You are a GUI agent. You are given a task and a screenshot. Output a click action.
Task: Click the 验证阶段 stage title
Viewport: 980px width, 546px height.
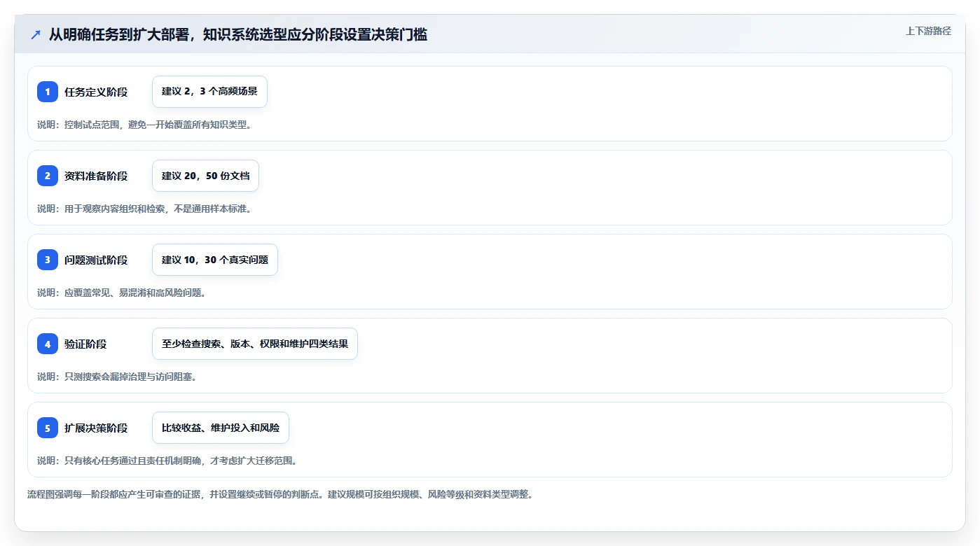point(85,344)
